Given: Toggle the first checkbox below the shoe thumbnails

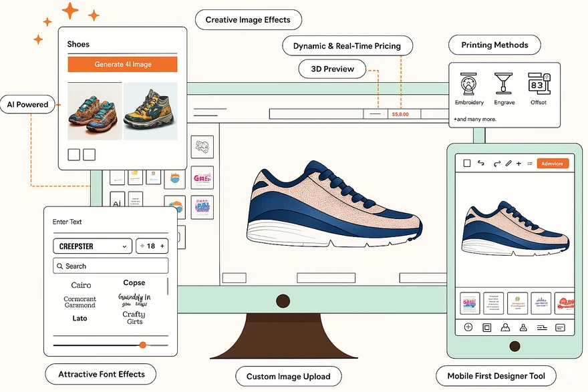Looking at the screenshot, I should coord(73,154).
